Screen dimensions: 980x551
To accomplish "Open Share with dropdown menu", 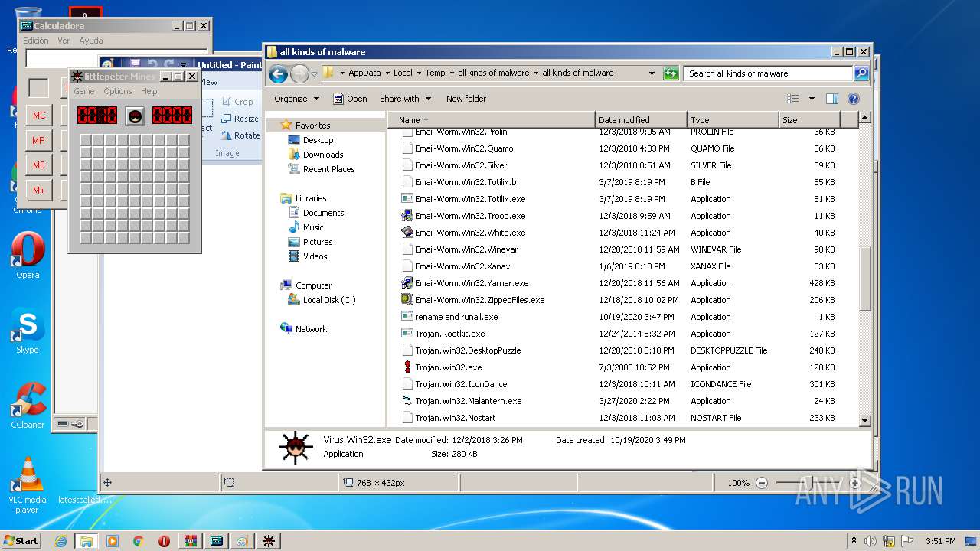I will coord(406,99).
